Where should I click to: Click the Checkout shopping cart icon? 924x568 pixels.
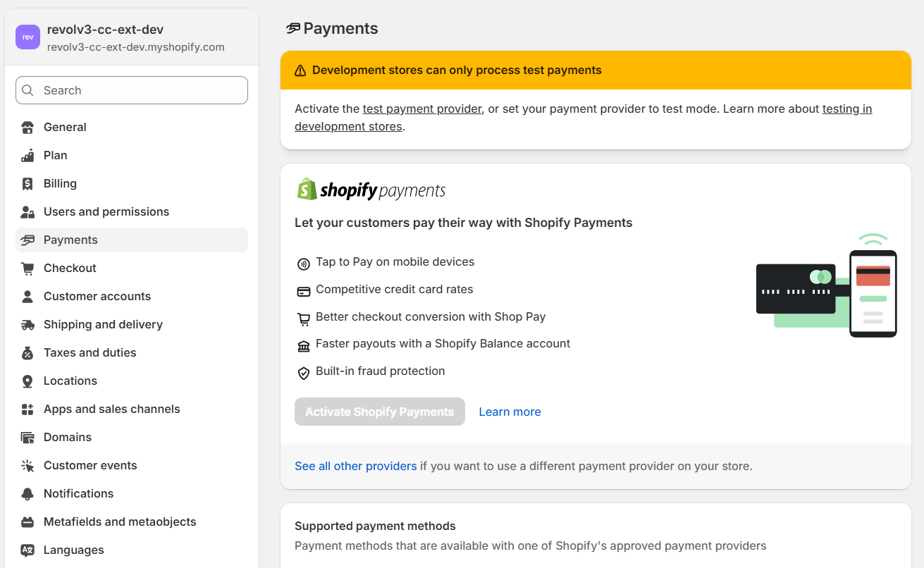coord(27,268)
